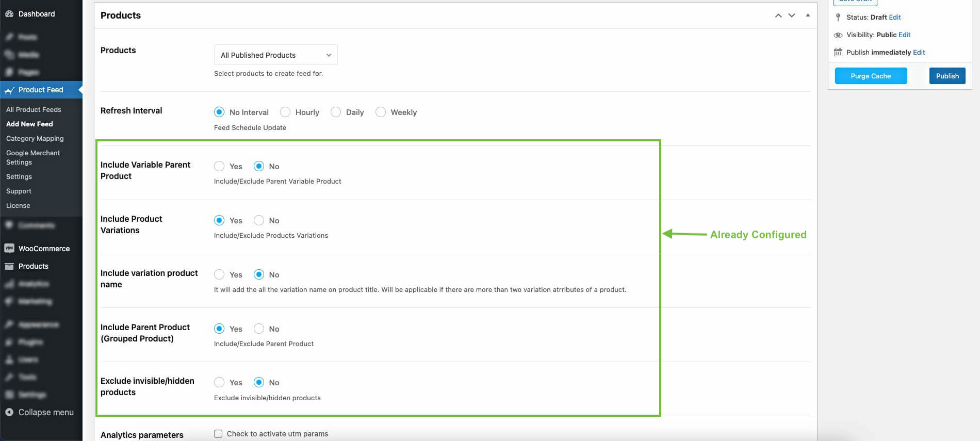Edit the Visibility setting link
The width and height of the screenshot is (980, 441).
(x=904, y=35)
